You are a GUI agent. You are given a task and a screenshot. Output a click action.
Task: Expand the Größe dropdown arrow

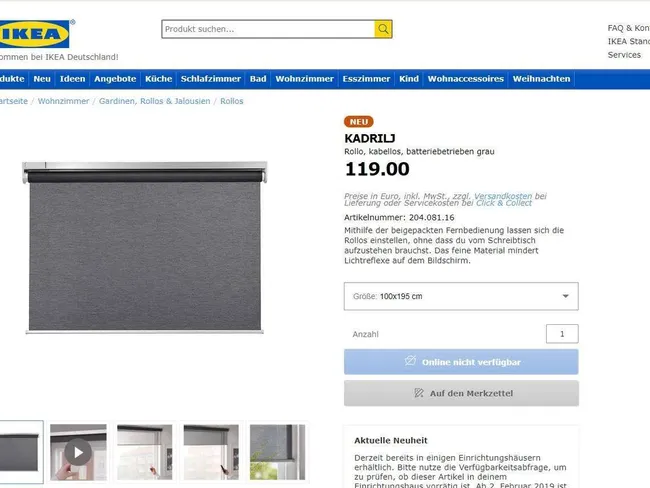point(565,296)
